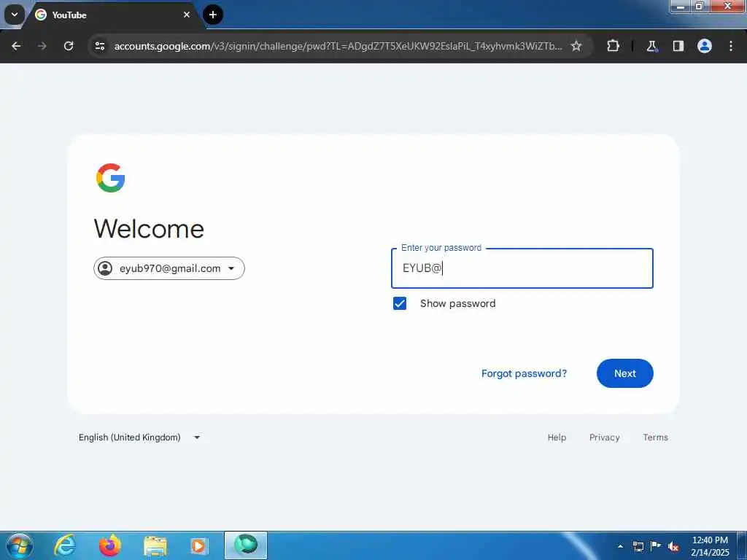Open the network tray icon

tap(638, 546)
